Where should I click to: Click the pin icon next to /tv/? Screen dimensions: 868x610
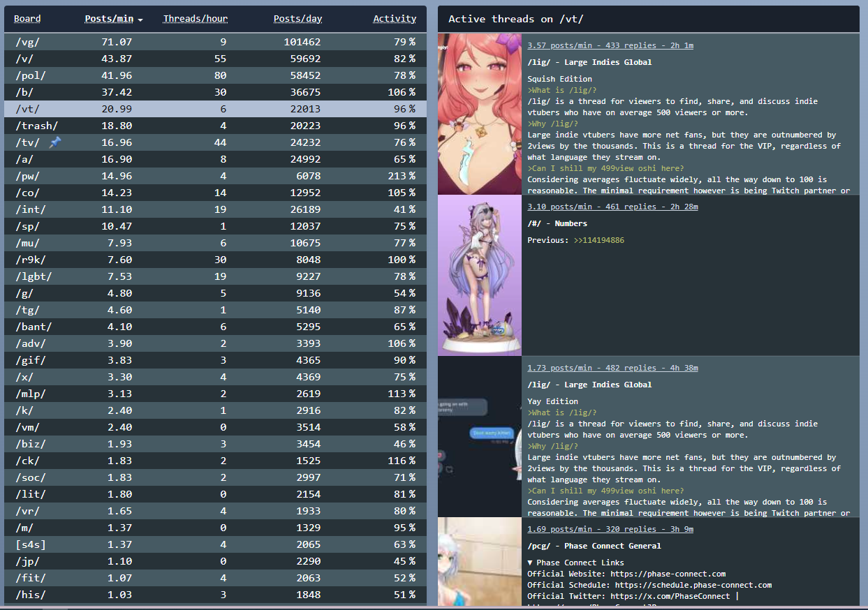click(x=55, y=142)
